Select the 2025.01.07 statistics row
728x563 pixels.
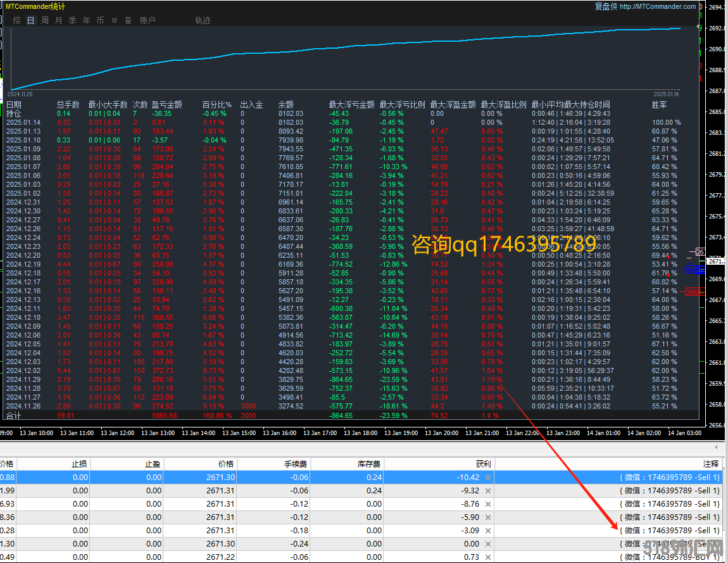click(x=23, y=167)
